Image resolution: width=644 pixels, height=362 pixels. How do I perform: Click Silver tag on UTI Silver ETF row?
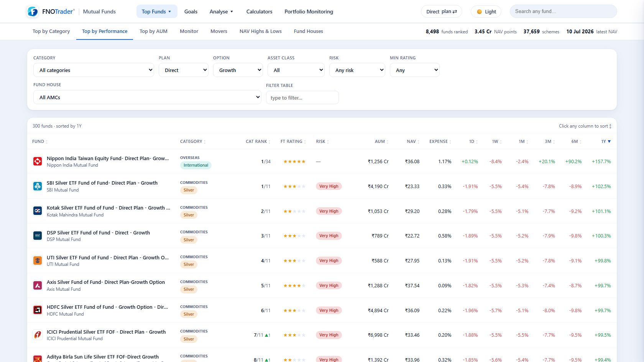click(x=189, y=264)
